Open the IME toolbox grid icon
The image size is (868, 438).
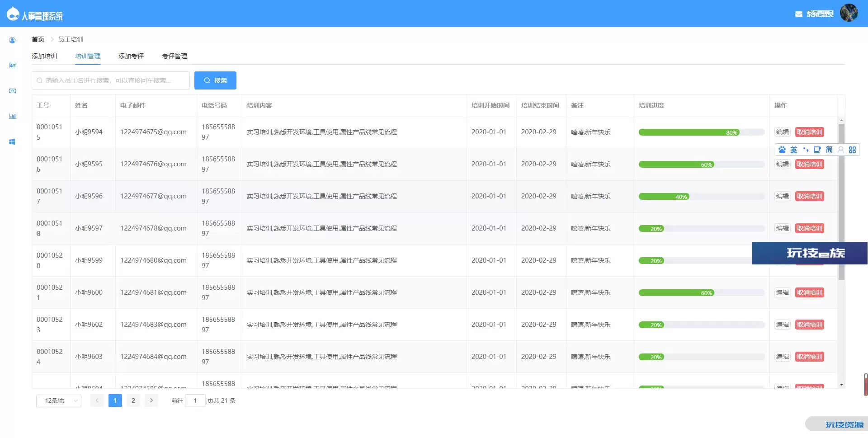(852, 150)
